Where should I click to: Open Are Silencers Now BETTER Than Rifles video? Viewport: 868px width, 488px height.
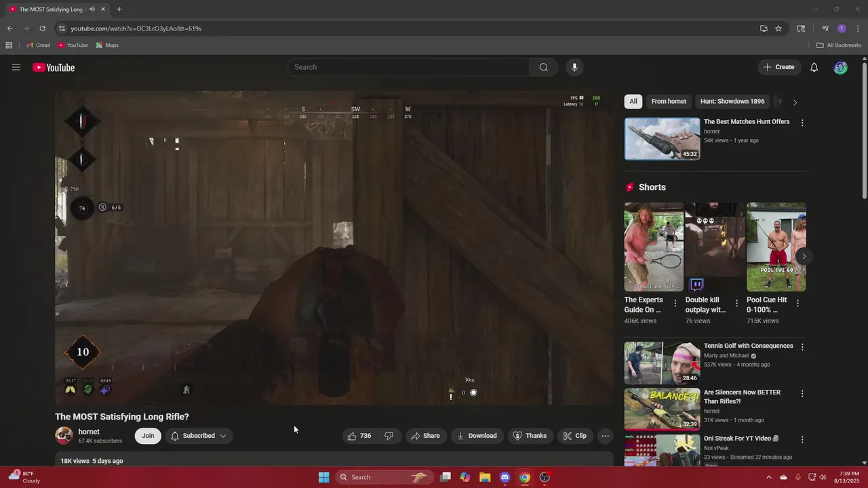[x=742, y=397]
